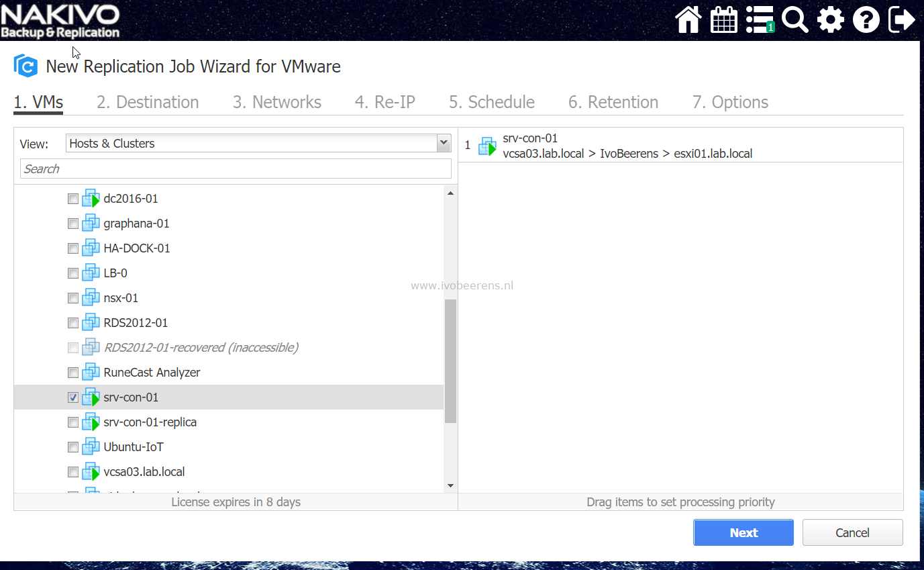This screenshot has width=924, height=570.
Task: Click the Log out icon
Action: (x=902, y=19)
